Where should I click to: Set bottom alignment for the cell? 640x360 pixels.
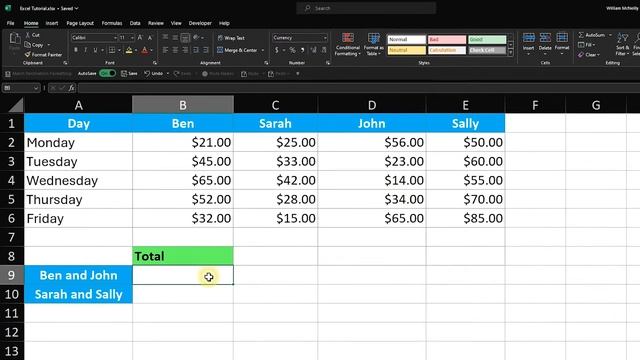(x=185, y=38)
